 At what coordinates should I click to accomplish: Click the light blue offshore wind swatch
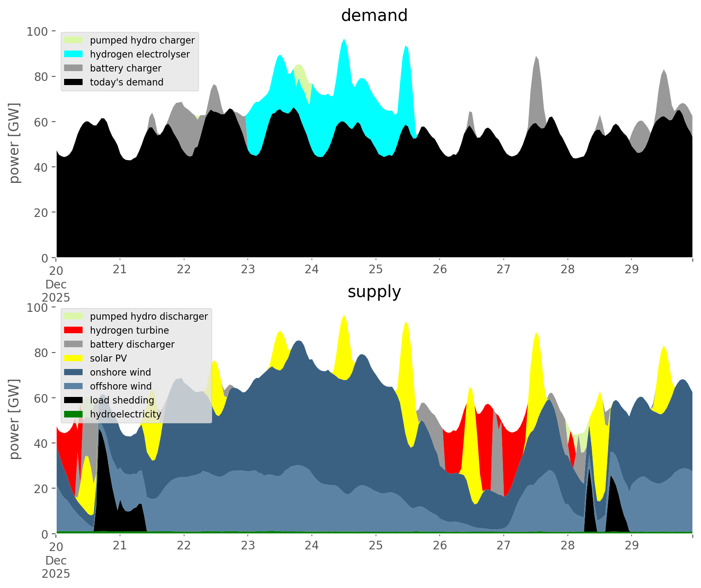tap(74, 386)
